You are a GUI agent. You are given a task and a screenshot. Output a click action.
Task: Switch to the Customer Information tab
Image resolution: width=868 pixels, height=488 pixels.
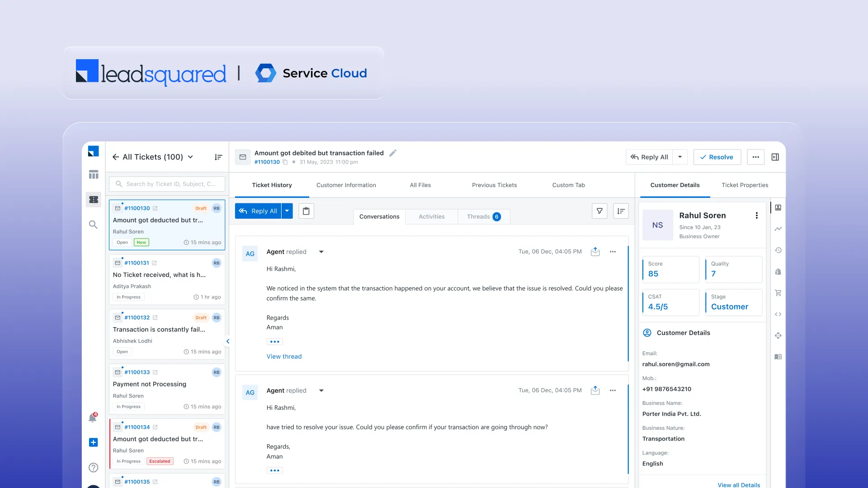click(346, 185)
